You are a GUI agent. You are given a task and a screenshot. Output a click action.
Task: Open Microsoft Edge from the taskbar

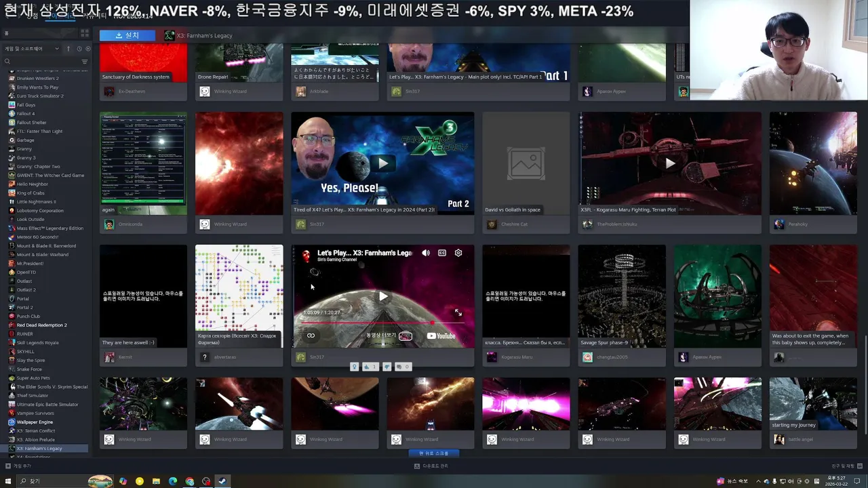[173, 481]
